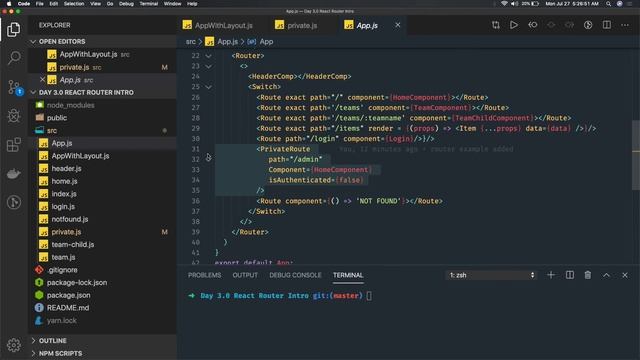Open the Search view in activity bar
640x360 pixels.
tap(14, 58)
